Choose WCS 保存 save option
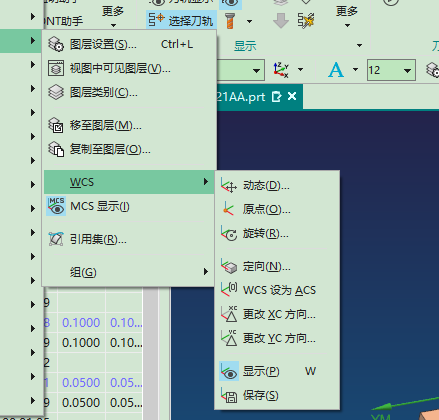 click(277, 396)
